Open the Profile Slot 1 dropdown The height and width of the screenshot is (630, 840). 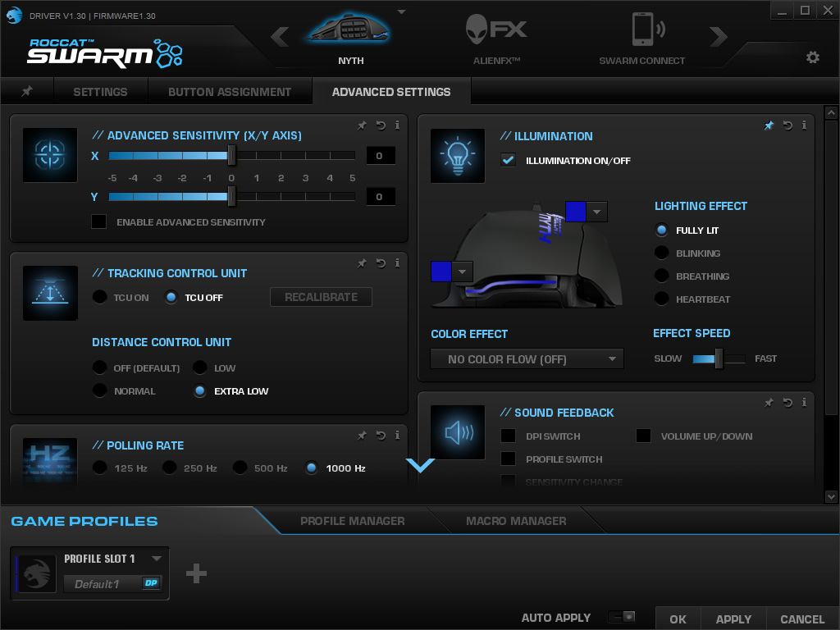coord(157,558)
